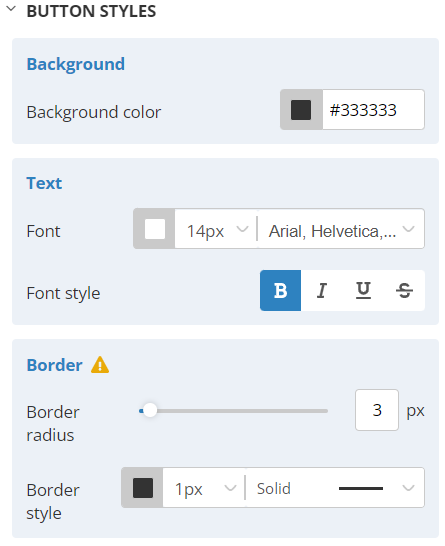Edit the #333333 background color field
Image resolution: width=445 pixels, height=546 pixels.
pos(373,110)
